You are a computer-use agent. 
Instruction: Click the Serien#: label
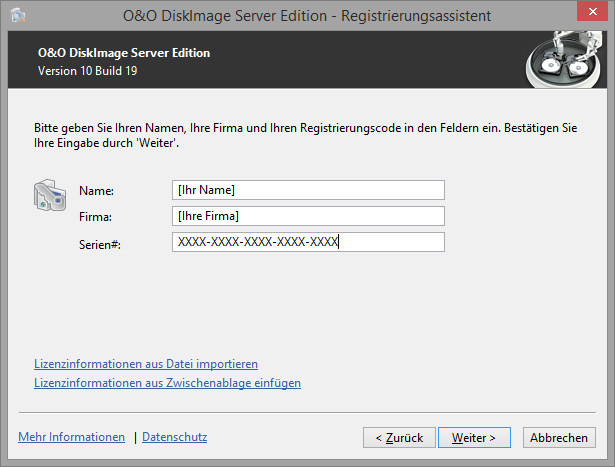coord(100,245)
